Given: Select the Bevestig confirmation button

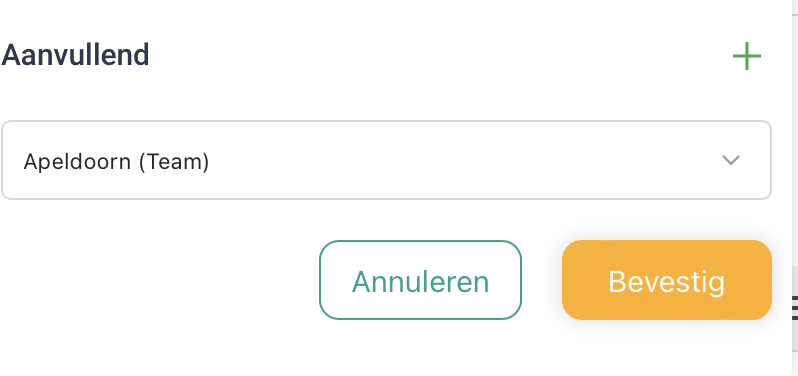Looking at the screenshot, I should (x=667, y=280).
